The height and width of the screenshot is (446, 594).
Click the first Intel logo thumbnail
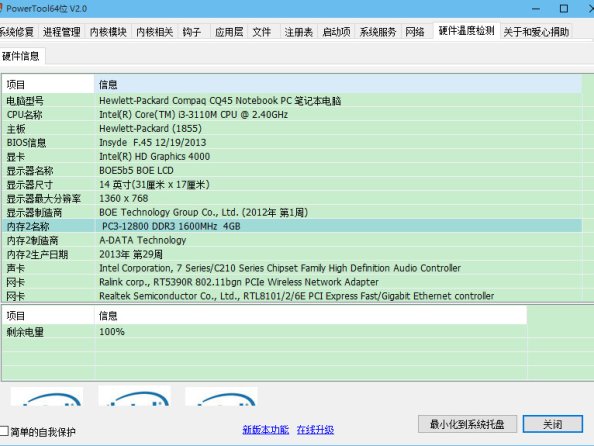pyautogui.click(x=47, y=396)
